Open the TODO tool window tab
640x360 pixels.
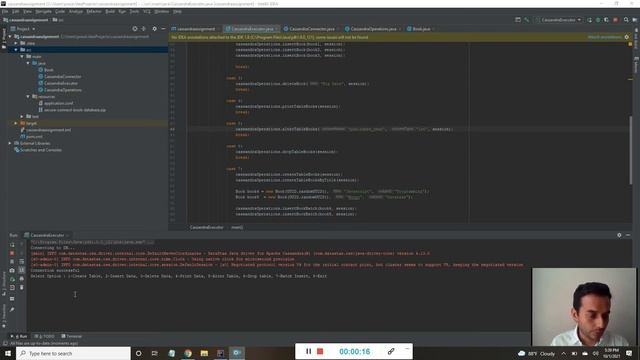point(44,336)
